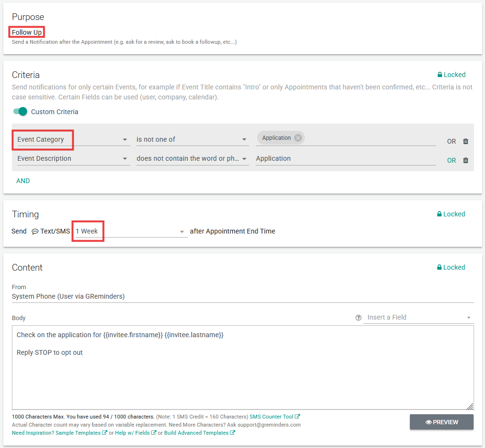Click the Timing section lock icon
The height and width of the screenshot is (448, 485).
click(x=440, y=214)
